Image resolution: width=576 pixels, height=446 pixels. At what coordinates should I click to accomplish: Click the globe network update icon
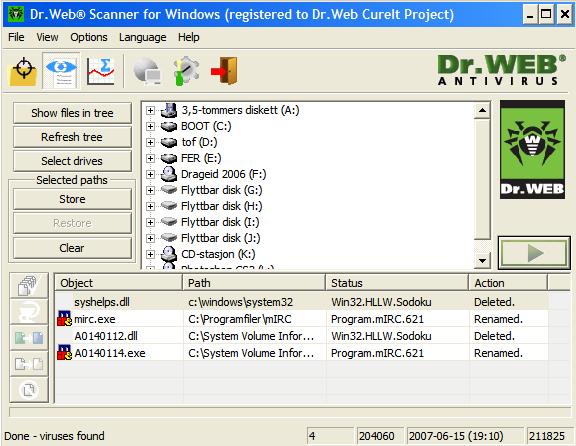coord(147,71)
